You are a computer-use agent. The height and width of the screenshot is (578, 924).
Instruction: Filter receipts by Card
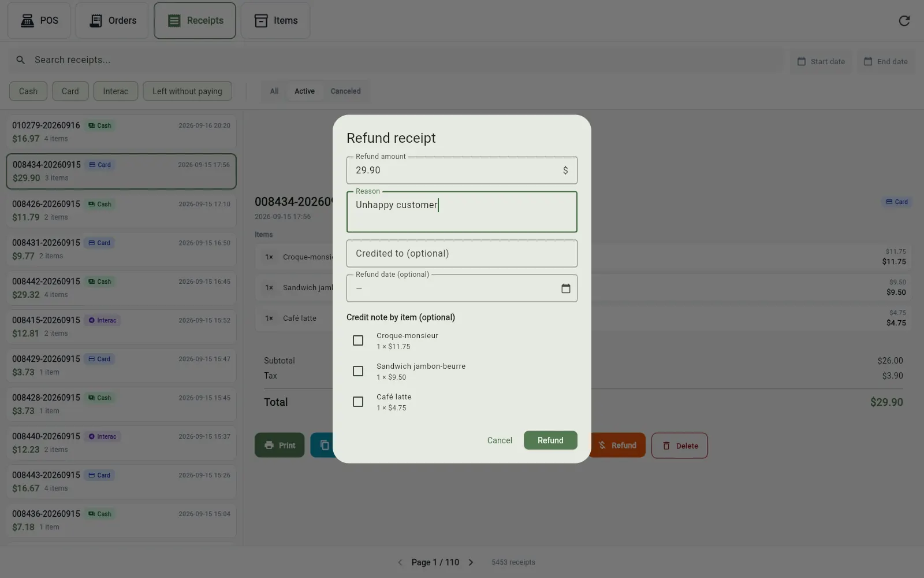pos(70,91)
